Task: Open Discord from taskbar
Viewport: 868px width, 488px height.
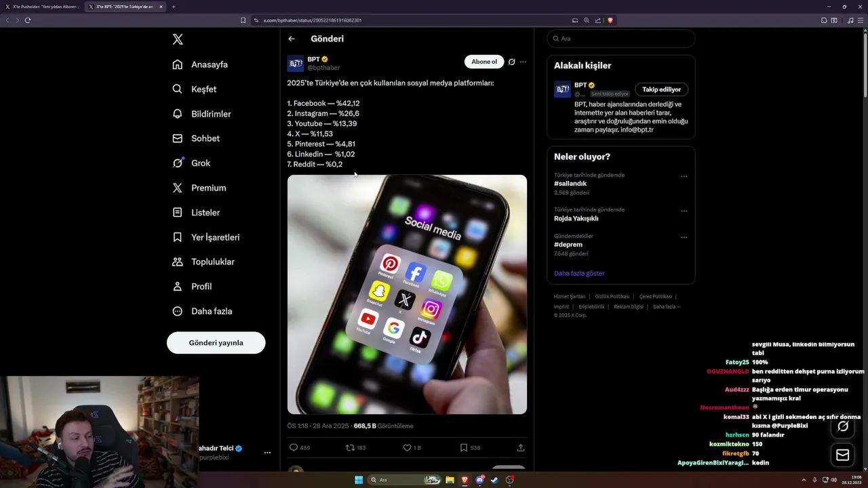Action: click(480, 480)
